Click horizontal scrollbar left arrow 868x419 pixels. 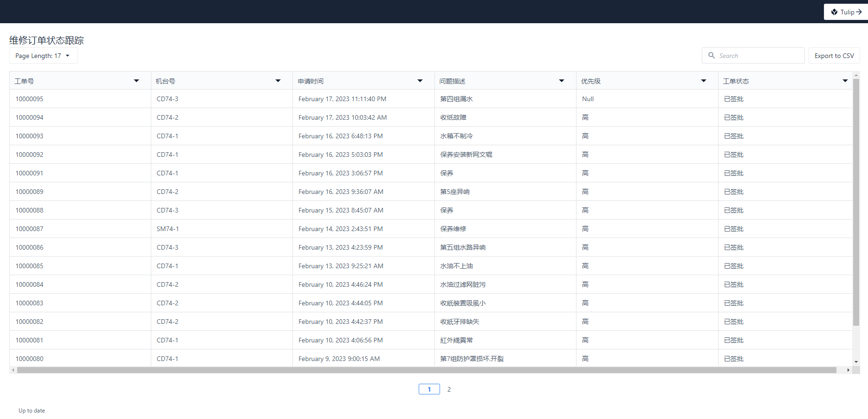click(13, 370)
